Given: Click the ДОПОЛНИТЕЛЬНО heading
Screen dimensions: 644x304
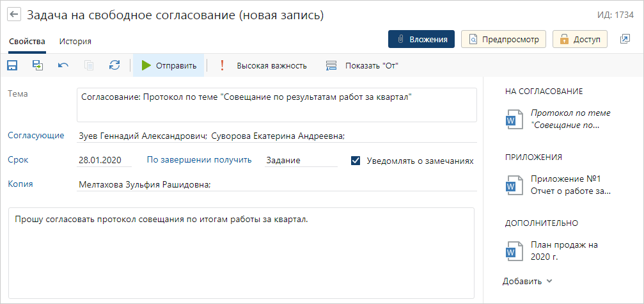Looking at the screenshot, I should coord(542,223).
